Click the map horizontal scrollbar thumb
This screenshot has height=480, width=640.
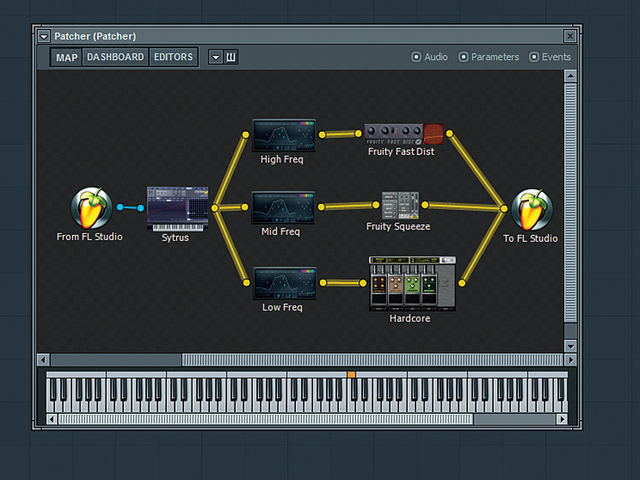coord(372,360)
